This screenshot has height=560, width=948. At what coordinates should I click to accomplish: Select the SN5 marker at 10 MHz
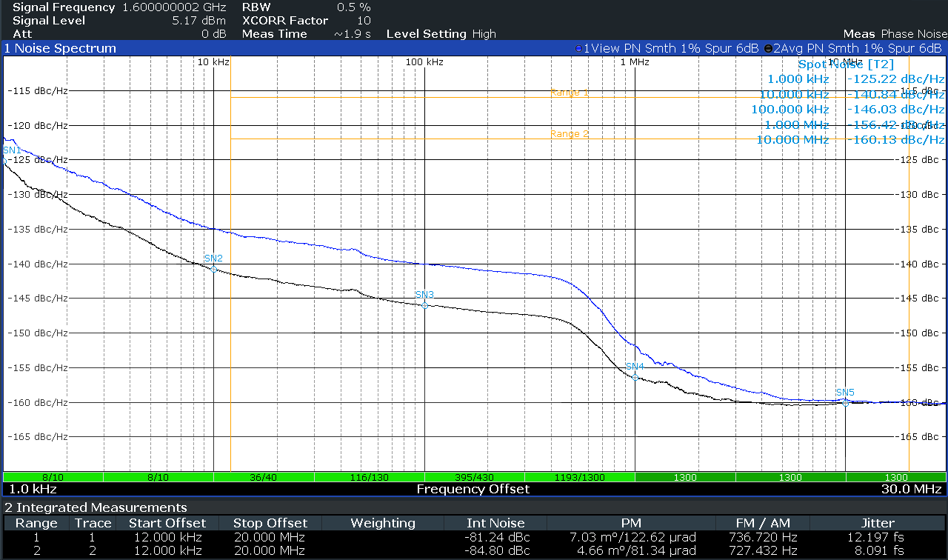pyautogui.click(x=845, y=402)
